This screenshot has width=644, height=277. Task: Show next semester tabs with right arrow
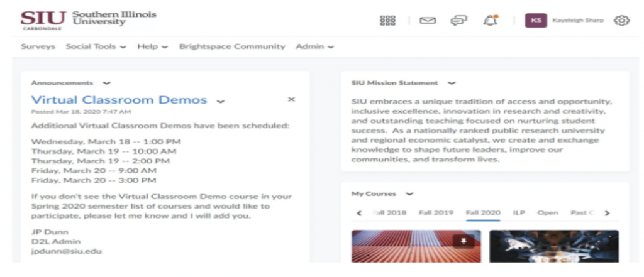[x=607, y=213]
